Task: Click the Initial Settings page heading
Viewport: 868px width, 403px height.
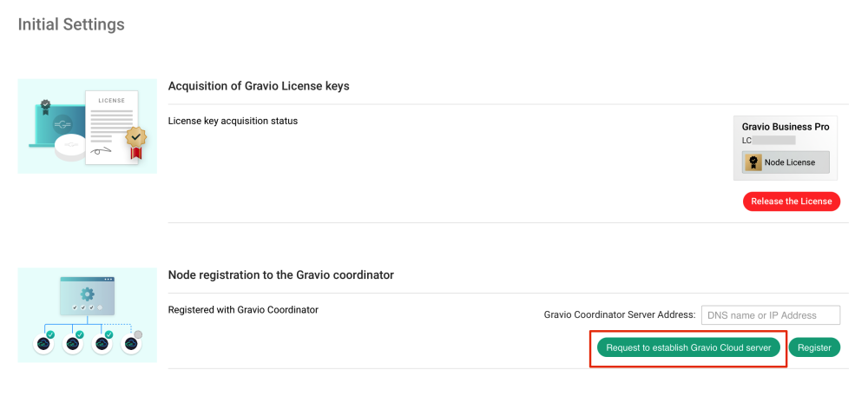Action: pos(71,24)
